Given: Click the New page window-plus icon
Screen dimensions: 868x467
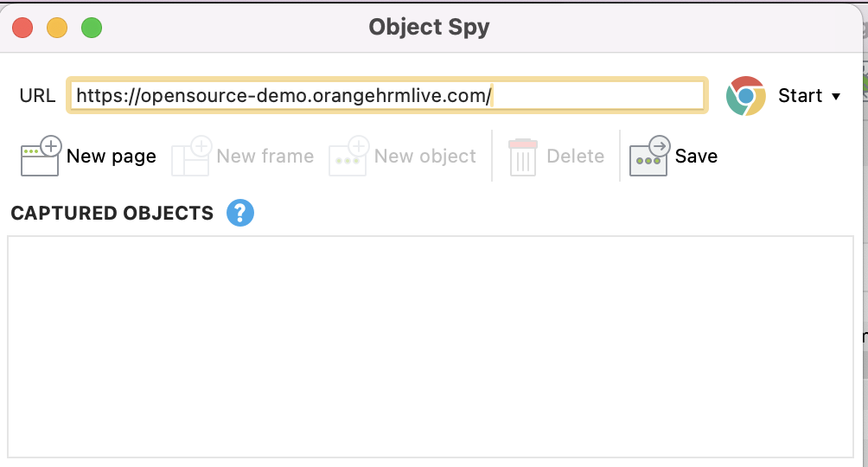Looking at the screenshot, I should click(x=41, y=156).
